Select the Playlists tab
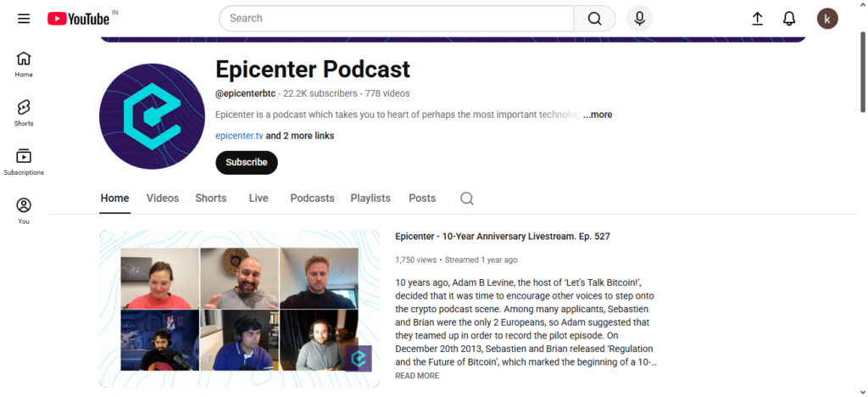 [370, 198]
